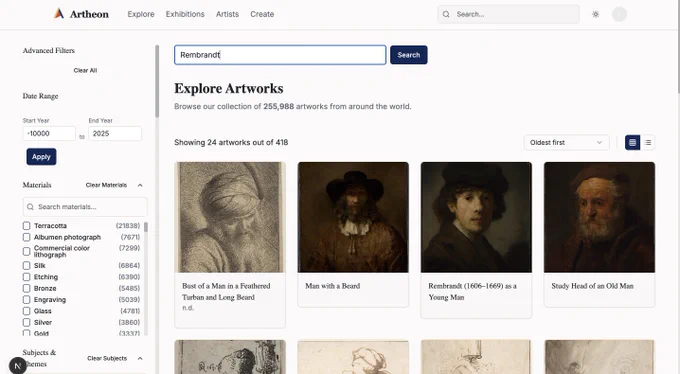This screenshot has width=680, height=374.
Task: Click the Start Year input field
Action: pyautogui.click(x=49, y=134)
